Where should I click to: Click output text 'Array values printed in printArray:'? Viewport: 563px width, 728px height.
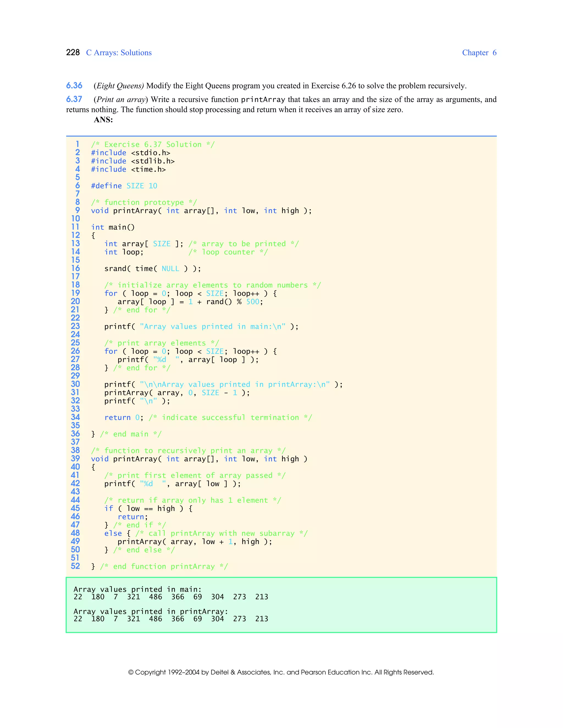[x=151, y=611]
